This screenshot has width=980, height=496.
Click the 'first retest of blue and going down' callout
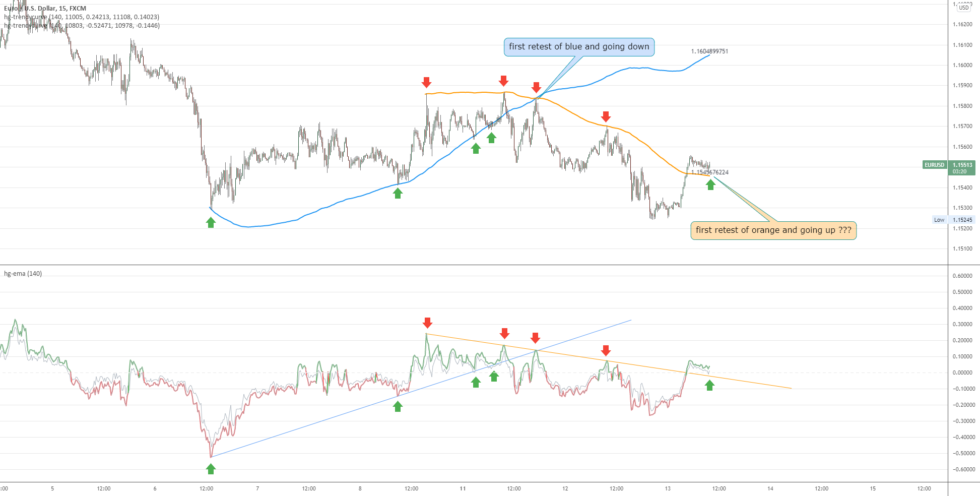(579, 47)
